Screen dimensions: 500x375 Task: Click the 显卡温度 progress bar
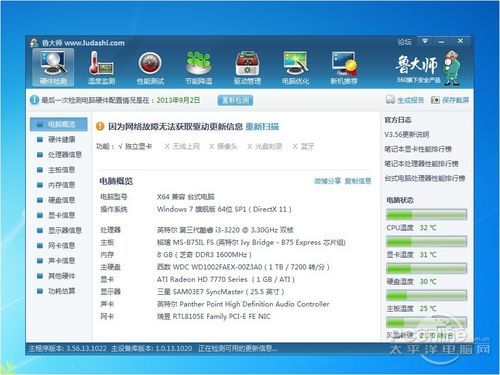click(x=426, y=242)
